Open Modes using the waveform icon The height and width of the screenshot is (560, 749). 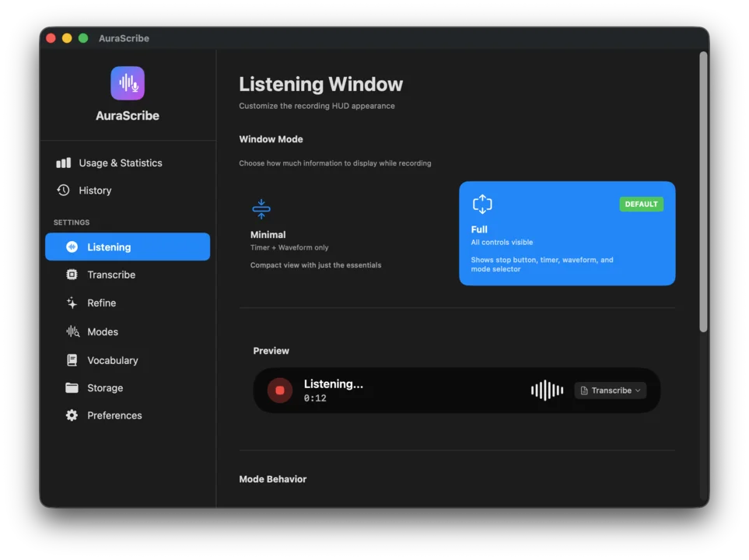(72, 331)
